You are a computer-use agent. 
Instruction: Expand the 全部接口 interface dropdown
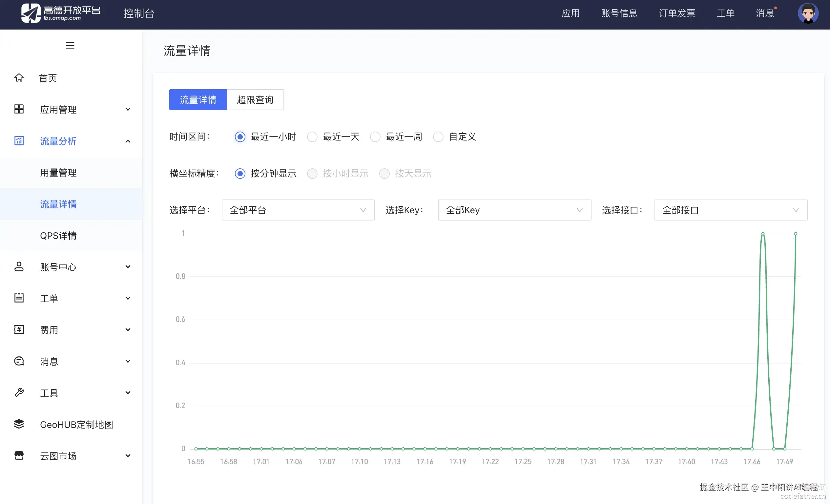click(730, 210)
